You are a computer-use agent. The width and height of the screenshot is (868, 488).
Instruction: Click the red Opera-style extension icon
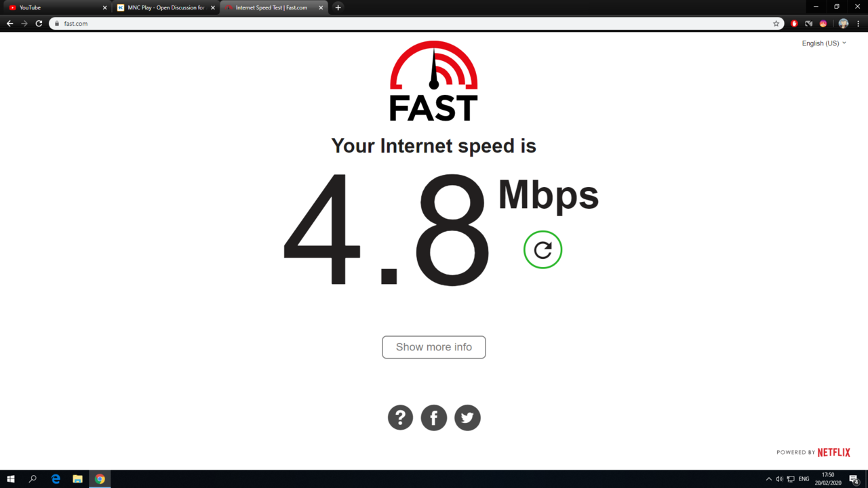(x=794, y=24)
